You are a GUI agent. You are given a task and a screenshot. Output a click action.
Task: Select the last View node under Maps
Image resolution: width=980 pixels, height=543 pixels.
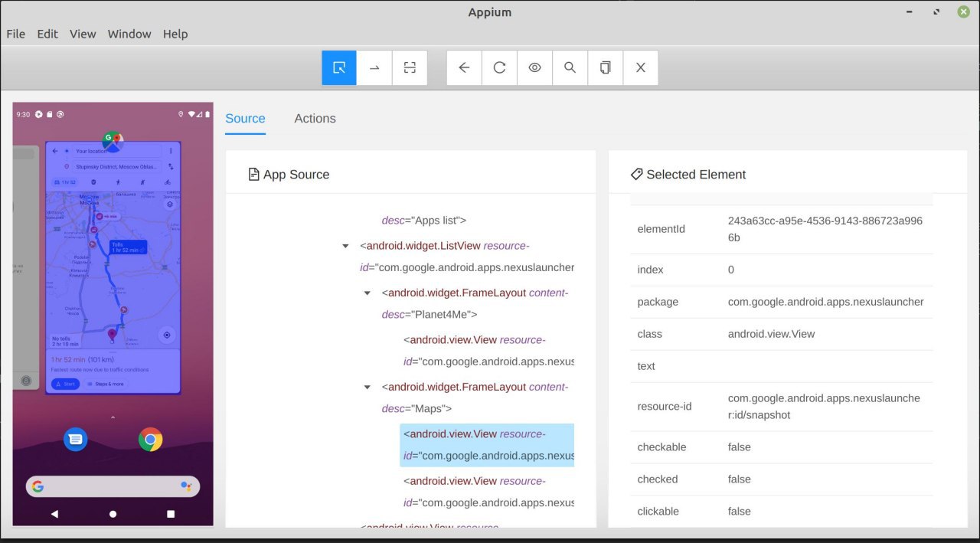coord(487,492)
